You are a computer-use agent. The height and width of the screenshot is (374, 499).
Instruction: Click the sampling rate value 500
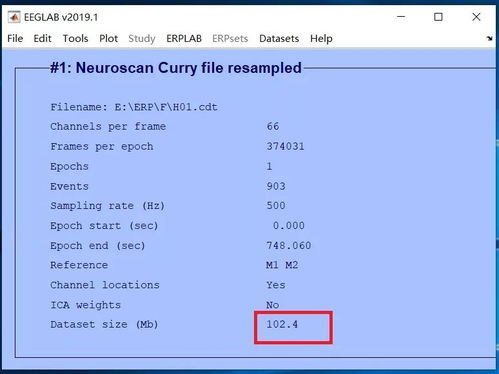(276, 206)
